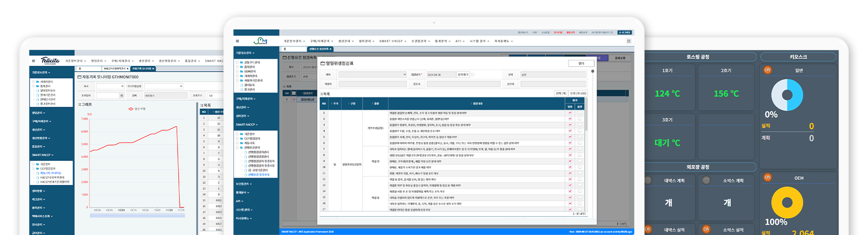Viewport: 868px width, 235px height.
Task: Expand 기준정보관리 section in center sidebar
Action: [245, 53]
